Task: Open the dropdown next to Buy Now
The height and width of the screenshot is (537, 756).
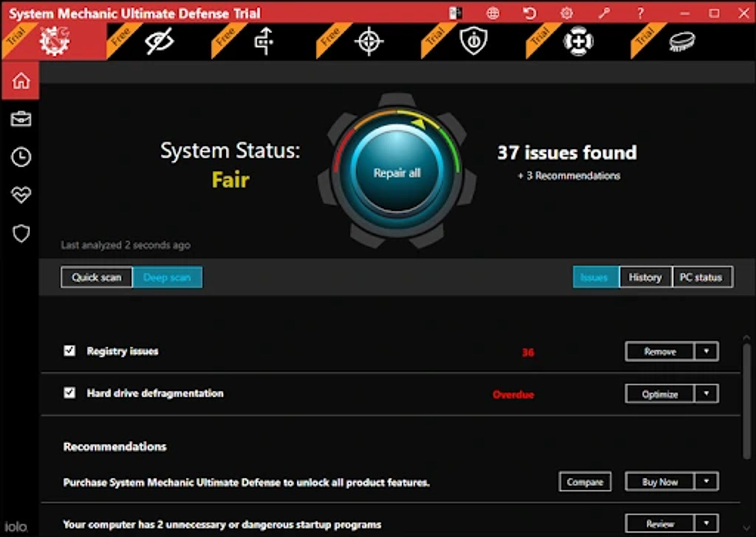Action: [x=706, y=482]
